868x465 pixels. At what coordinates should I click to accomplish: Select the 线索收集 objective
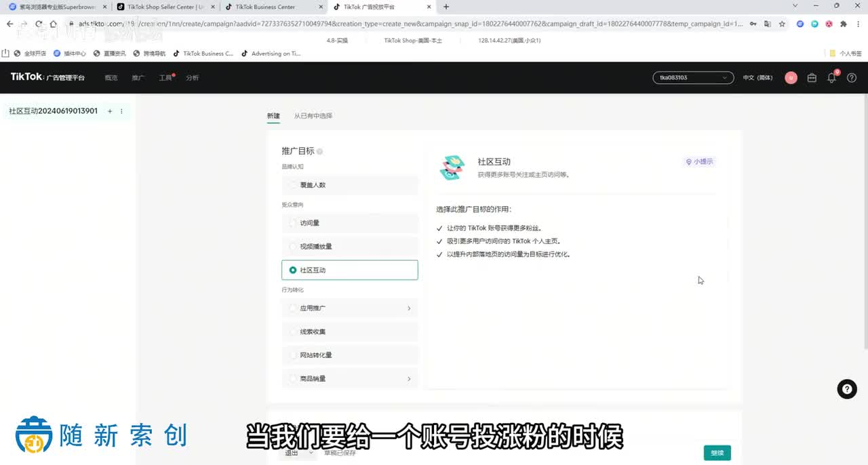(x=350, y=332)
